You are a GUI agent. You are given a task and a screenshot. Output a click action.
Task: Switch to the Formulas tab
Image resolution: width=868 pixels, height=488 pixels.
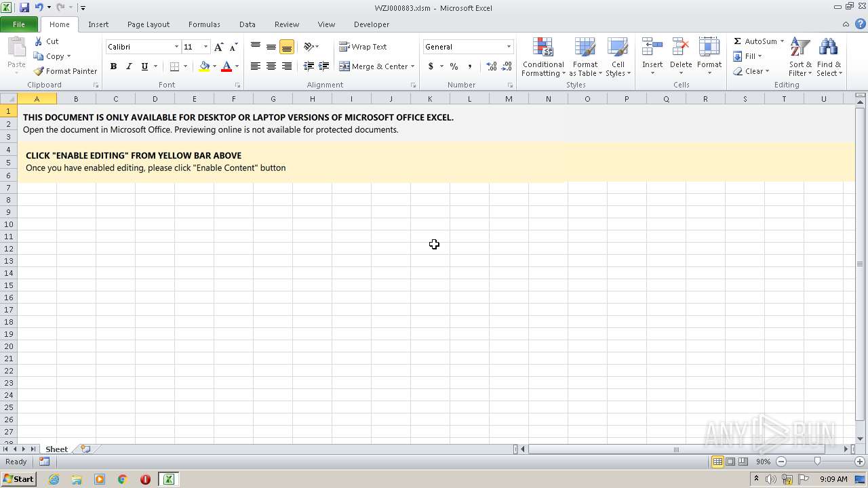(204, 24)
